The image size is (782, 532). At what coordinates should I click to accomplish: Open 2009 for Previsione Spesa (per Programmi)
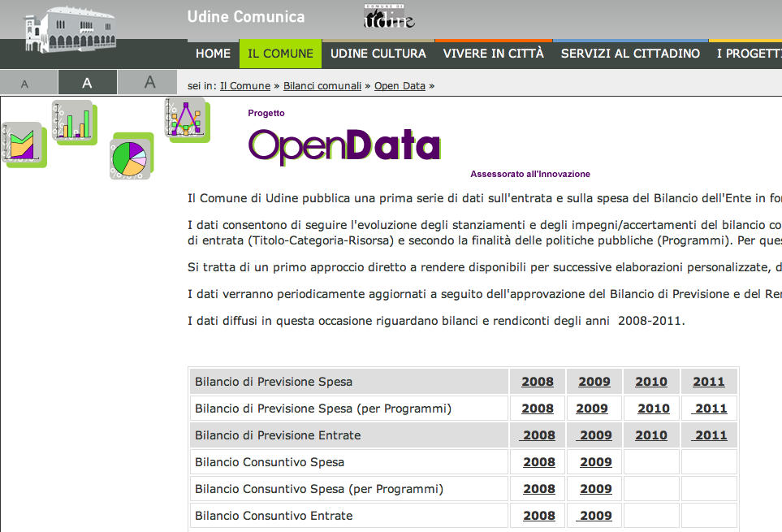tap(592, 409)
